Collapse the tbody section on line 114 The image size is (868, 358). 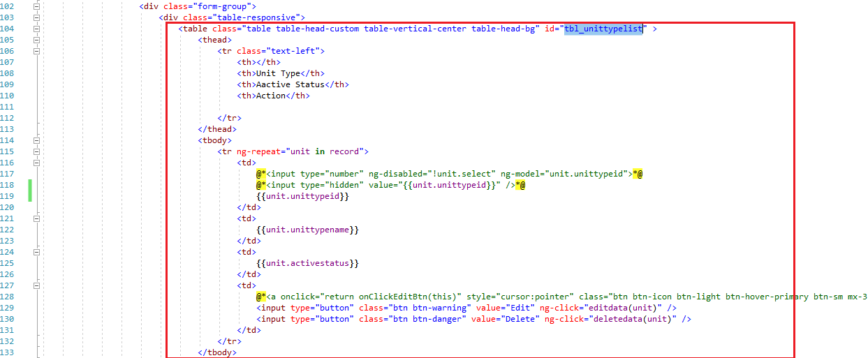tap(36, 140)
